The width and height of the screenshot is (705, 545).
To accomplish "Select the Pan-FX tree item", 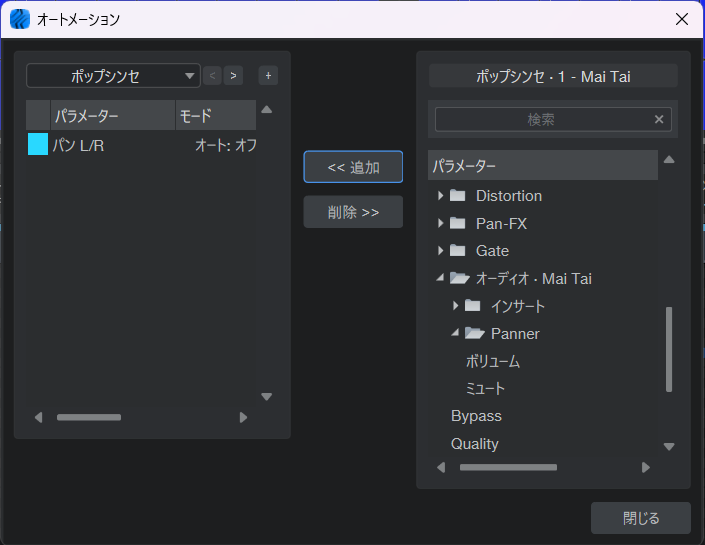I will pyautogui.click(x=501, y=223).
